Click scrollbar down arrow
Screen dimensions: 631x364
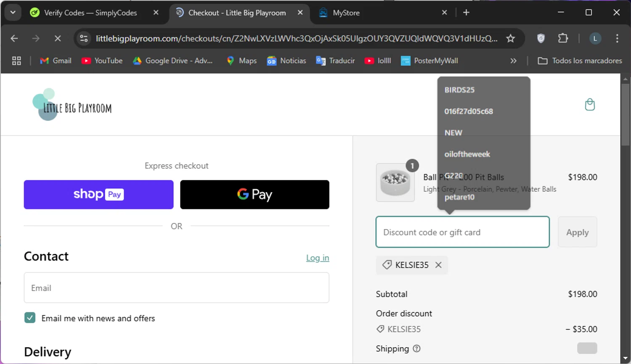click(x=625, y=359)
